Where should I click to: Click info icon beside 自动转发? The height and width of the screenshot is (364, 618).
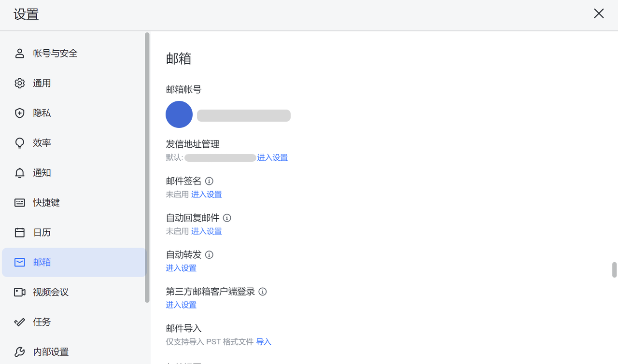tap(209, 255)
